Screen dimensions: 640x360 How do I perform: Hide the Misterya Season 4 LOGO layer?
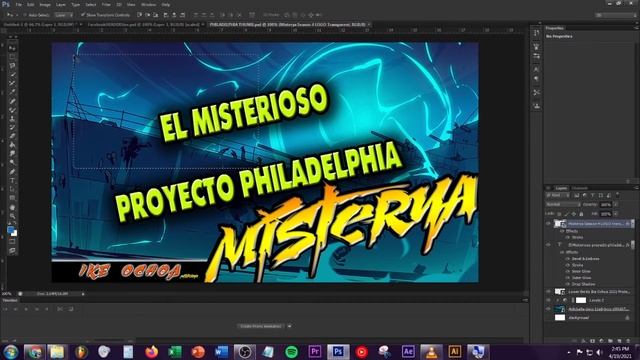pyautogui.click(x=548, y=224)
